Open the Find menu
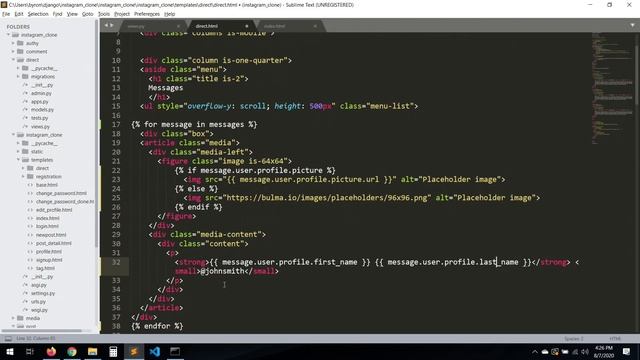 pos(57,14)
